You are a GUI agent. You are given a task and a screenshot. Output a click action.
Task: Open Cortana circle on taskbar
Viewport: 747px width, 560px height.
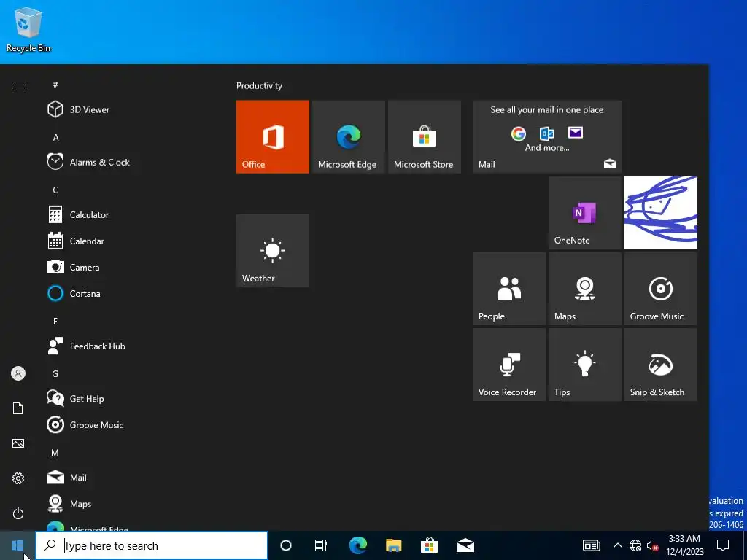coord(286,545)
